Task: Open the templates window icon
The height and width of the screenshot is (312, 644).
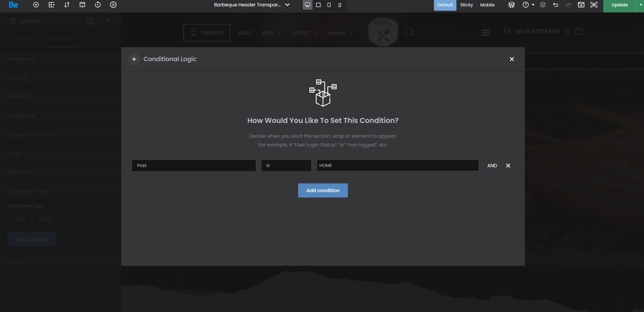Action: click(x=82, y=5)
